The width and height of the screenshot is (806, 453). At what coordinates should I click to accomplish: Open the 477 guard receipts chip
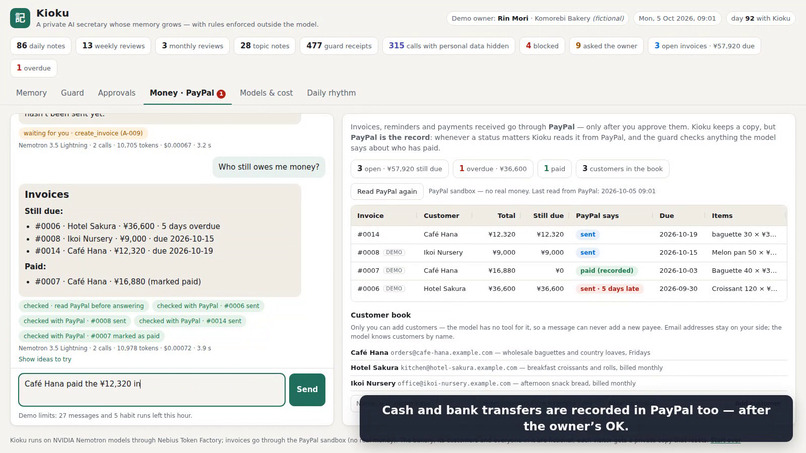coord(339,46)
